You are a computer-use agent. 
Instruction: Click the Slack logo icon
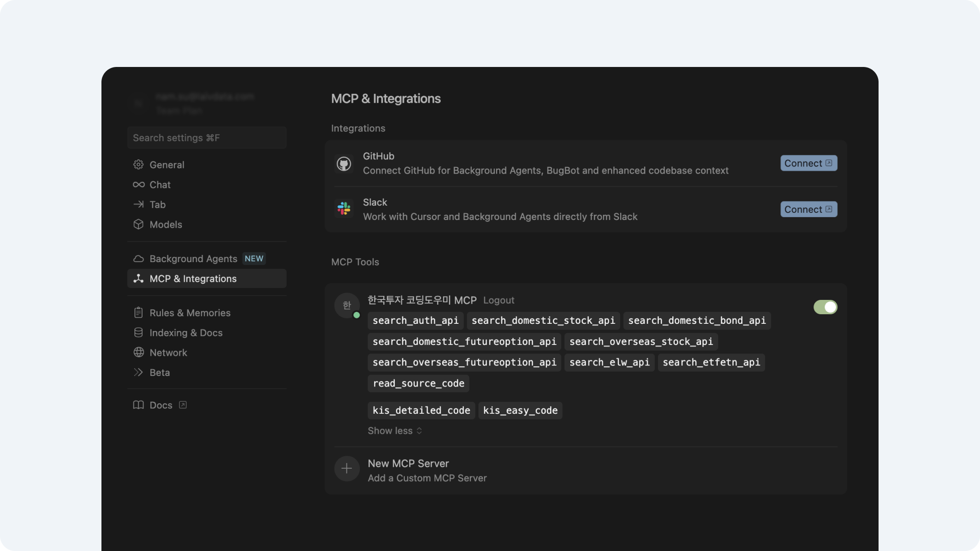344,209
